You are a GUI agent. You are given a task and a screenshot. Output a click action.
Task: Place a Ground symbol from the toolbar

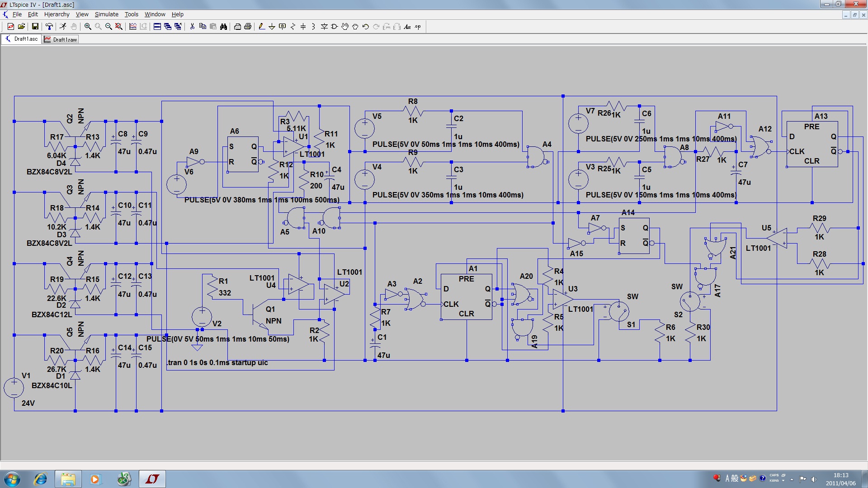point(272,27)
